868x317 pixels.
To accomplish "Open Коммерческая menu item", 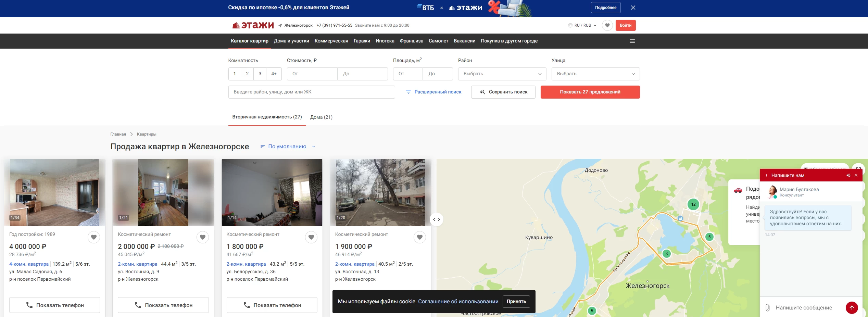I will (x=331, y=41).
